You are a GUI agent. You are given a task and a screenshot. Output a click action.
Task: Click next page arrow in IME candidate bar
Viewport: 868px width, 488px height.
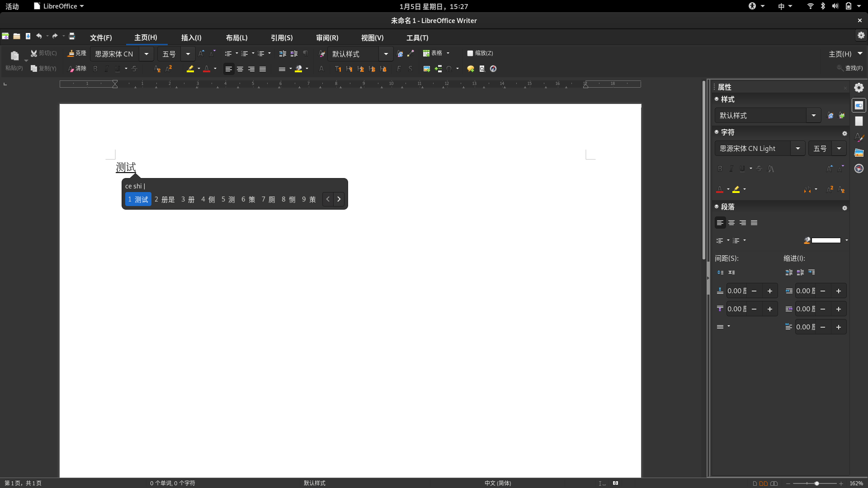pyautogui.click(x=339, y=199)
